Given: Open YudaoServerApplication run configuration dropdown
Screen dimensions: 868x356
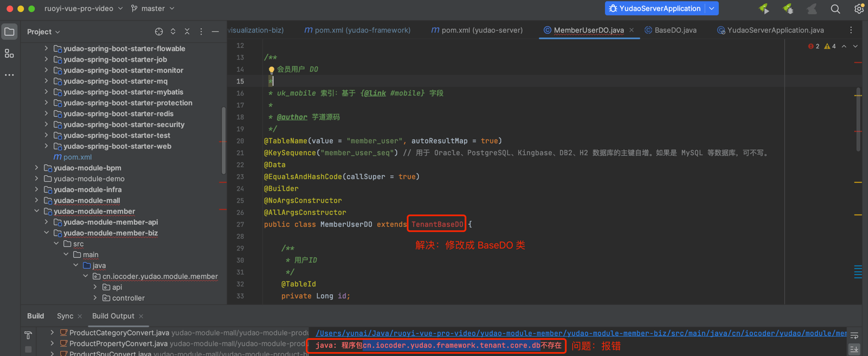Looking at the screenshot, I should click(x=712, y=9).
